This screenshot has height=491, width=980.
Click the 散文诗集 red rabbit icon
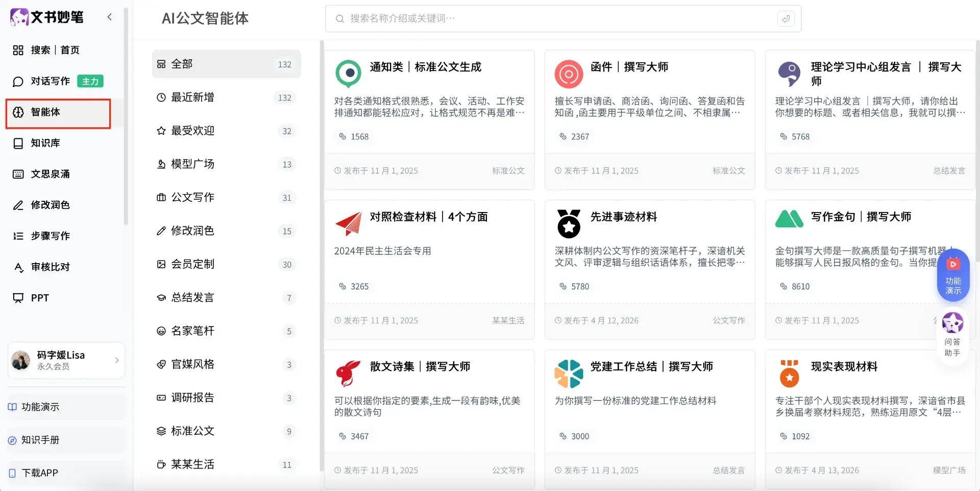348,373
